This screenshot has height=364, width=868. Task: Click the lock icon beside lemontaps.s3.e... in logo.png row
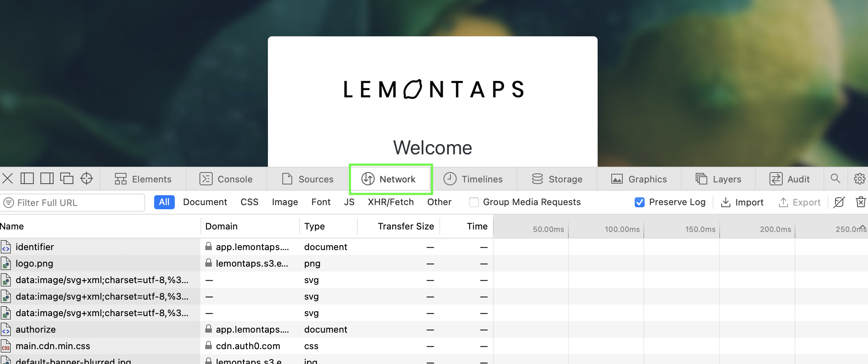tap(209, 263)
